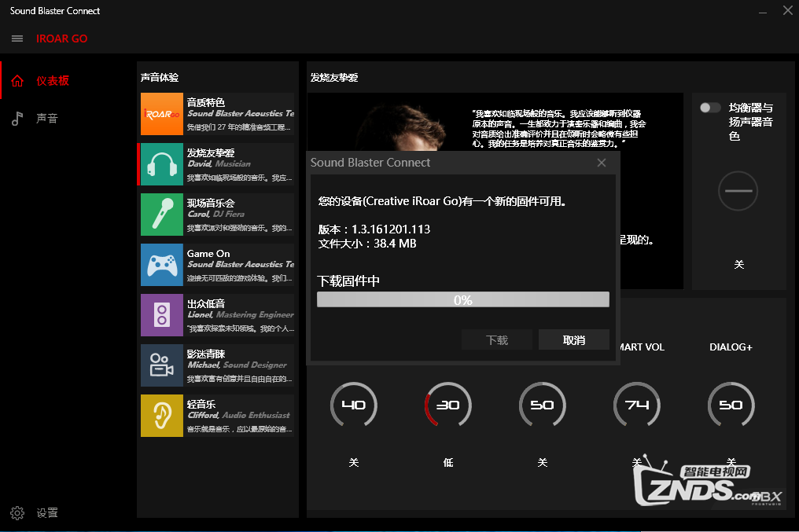Click the 关 label under equalizer icon
The height and width of the screenshot is (532, 799).
coord(739,264)
